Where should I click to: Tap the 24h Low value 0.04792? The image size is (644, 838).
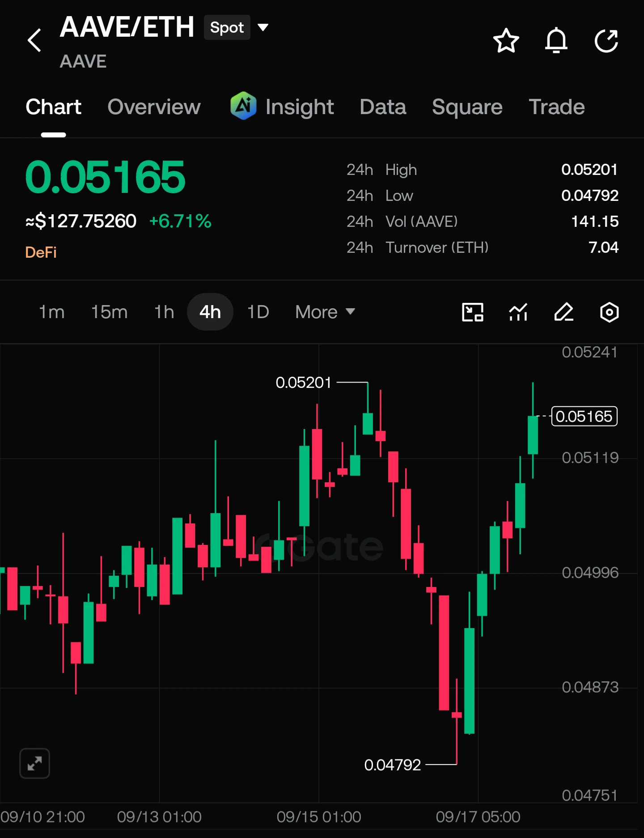coord(590,196)
